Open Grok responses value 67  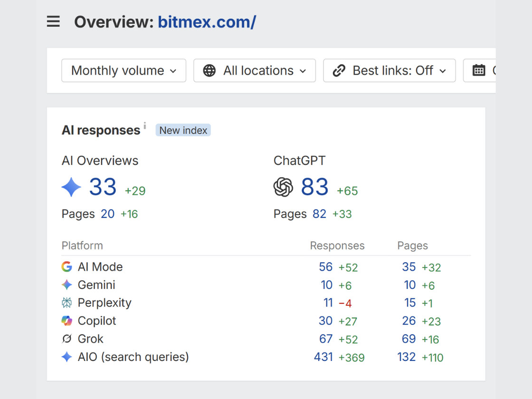tap(326, 339)
